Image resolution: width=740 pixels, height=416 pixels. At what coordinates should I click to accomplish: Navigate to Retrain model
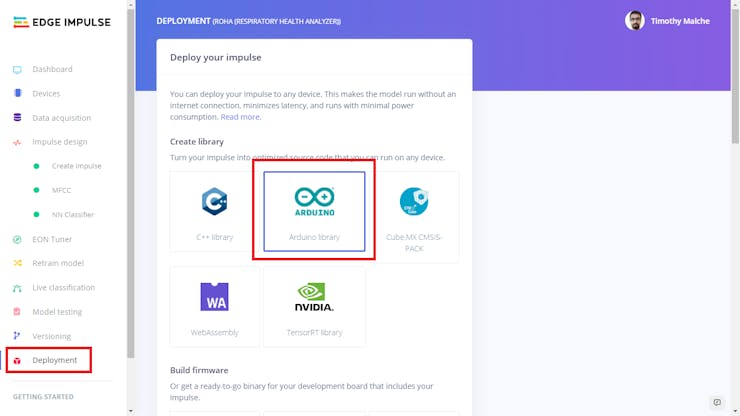(x=58, y=263)
